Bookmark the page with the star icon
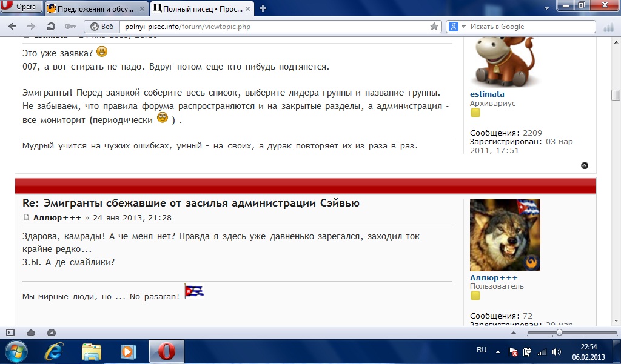The width and height of the screenshot is (621, 364). (x=434, y=27)
